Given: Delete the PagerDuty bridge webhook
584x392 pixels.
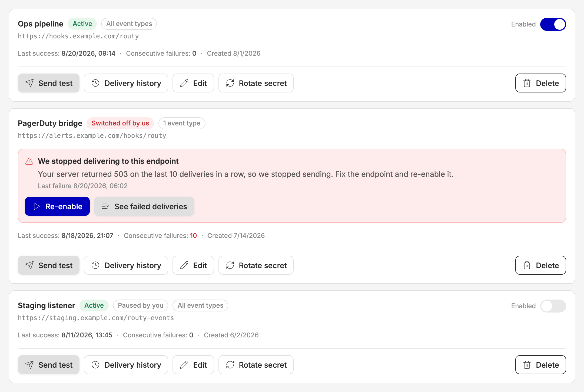Looking at the screenshot, I should click(x=541, y=265).
